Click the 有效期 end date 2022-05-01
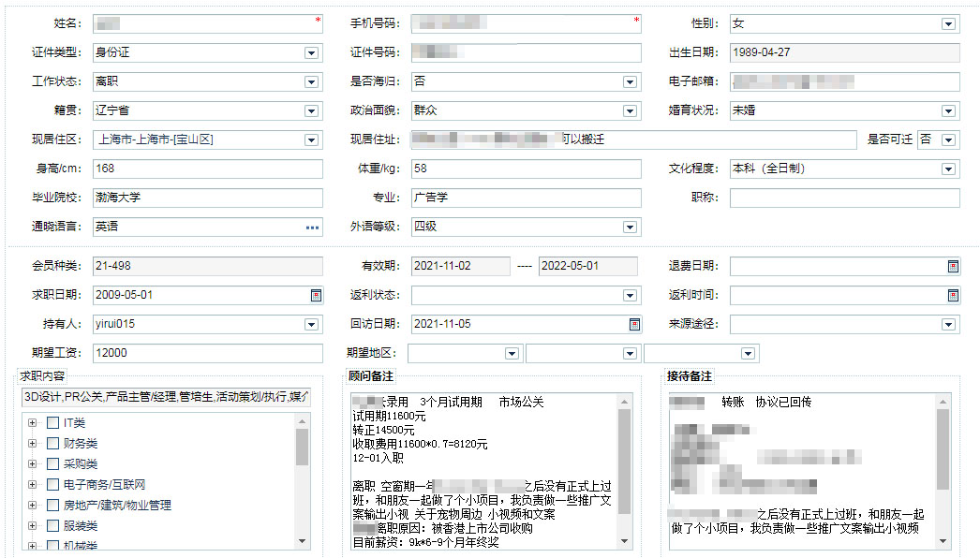Screen dimensions: 980x558 [588, 266]
